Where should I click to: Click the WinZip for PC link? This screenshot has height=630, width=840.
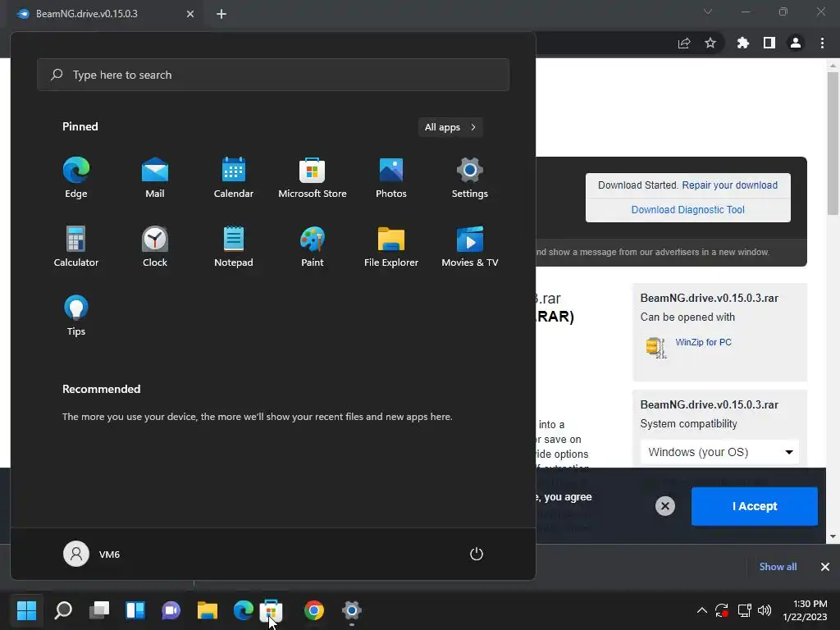pos(703,342)
